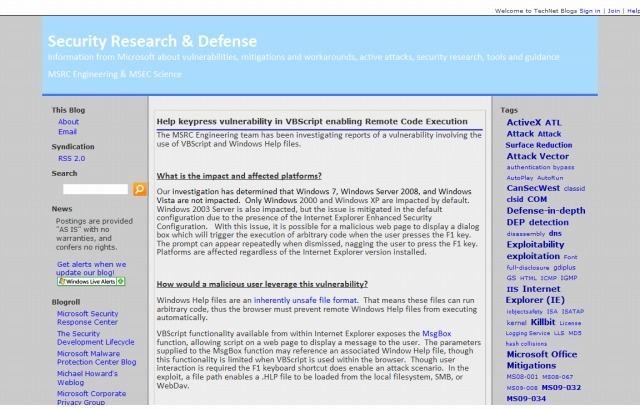Click the Windows Live Alerts badge

coord(91,281)
